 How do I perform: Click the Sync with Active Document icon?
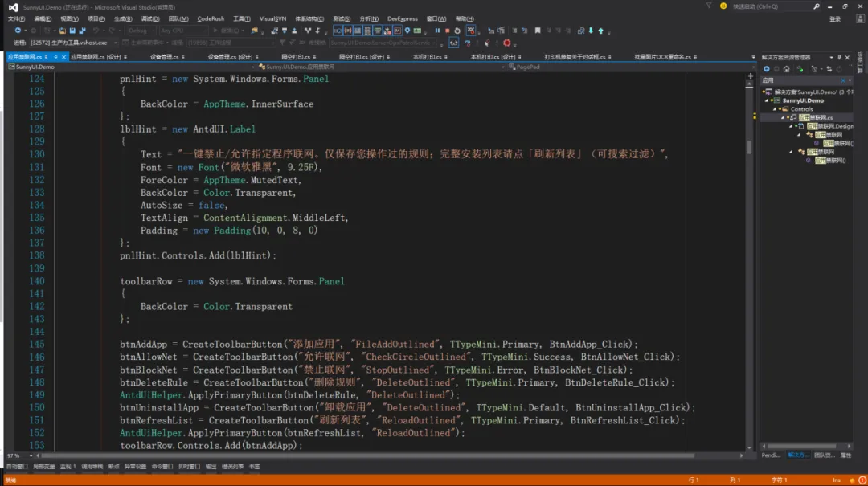(x=829, y=69)
